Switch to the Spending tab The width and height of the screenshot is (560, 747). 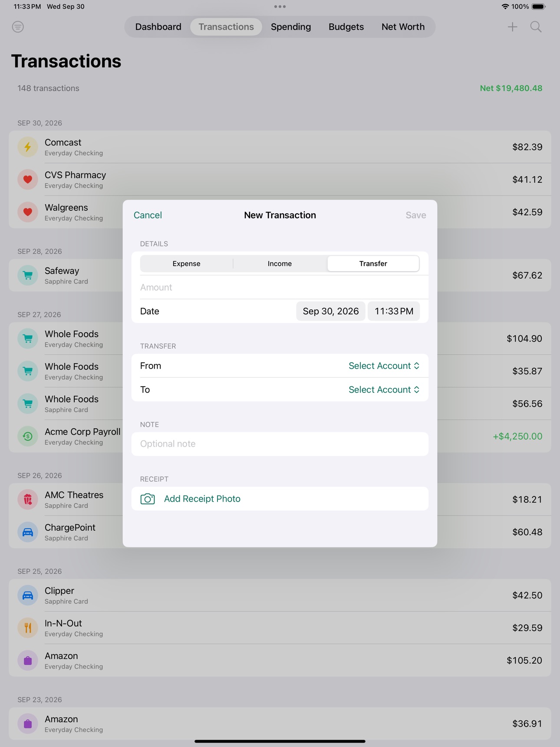pos(291,27)
